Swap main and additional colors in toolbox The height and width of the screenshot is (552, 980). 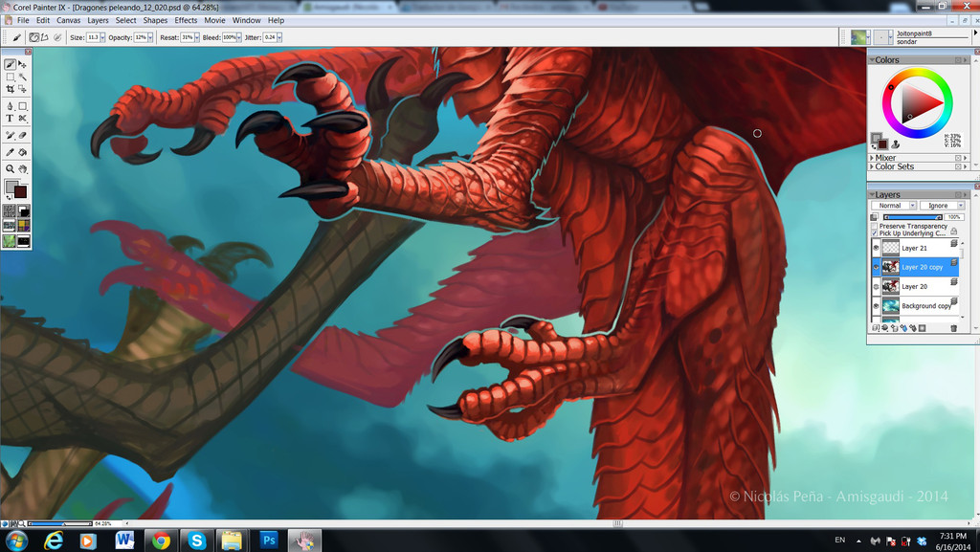(x=9, y=197)
